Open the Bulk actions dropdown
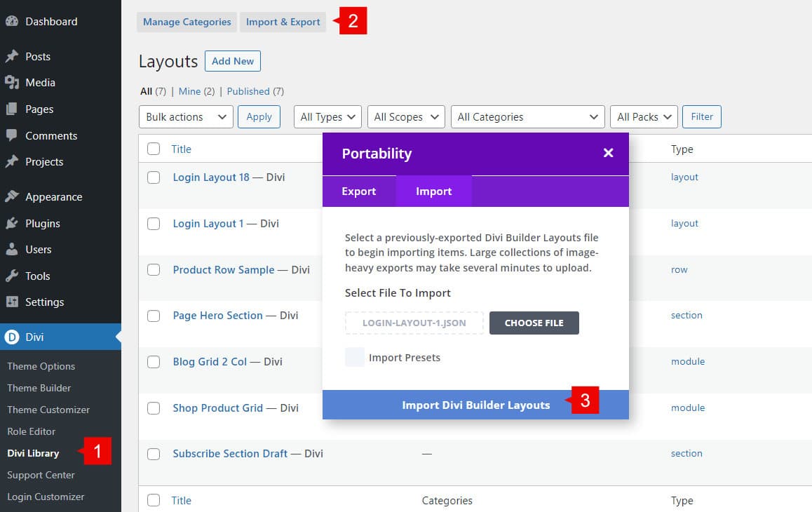 pos(186,117)
